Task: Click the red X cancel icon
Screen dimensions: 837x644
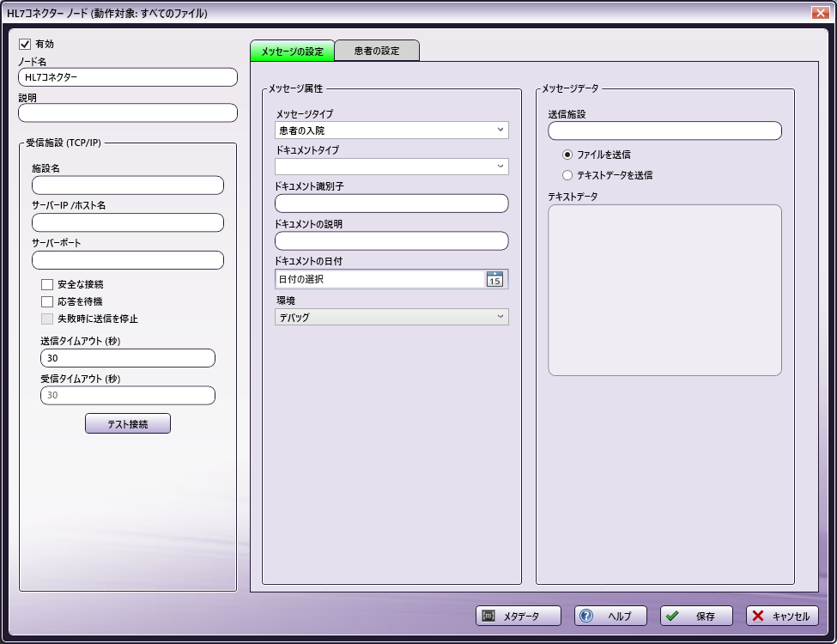Action: point(757,616)
